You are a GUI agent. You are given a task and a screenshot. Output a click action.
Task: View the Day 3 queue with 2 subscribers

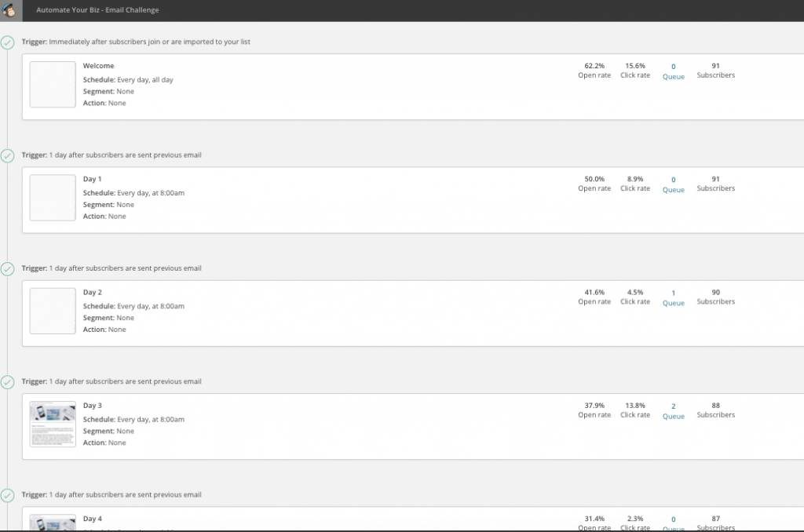point(673,411)
